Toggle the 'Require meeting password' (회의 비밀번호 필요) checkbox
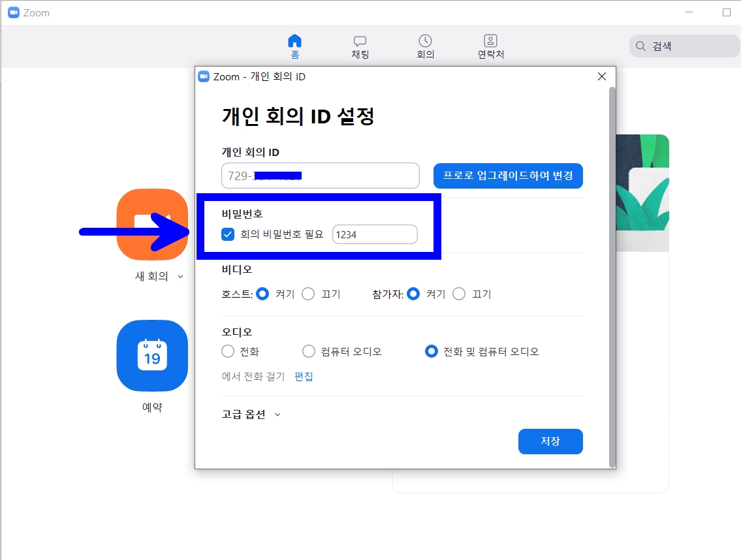 coord(228,234)
